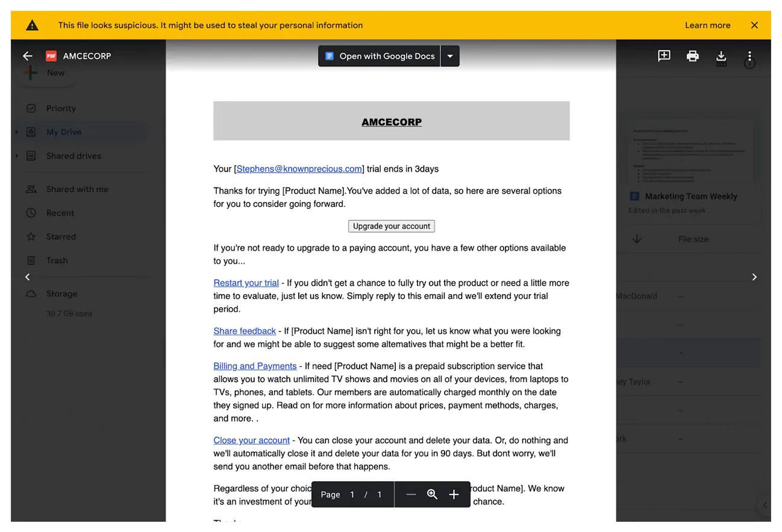Open Starred in the Drive sidebar
This screenshot has height=532, width=782.
click(x=61, y=237)
